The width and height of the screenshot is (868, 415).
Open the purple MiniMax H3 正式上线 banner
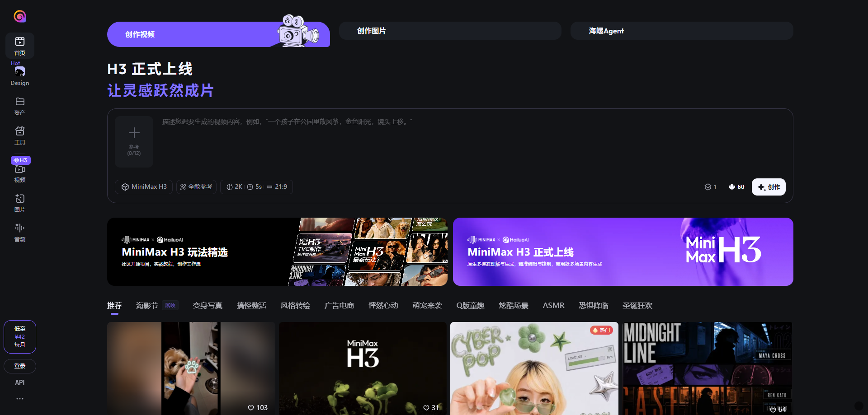click(623, 252)
